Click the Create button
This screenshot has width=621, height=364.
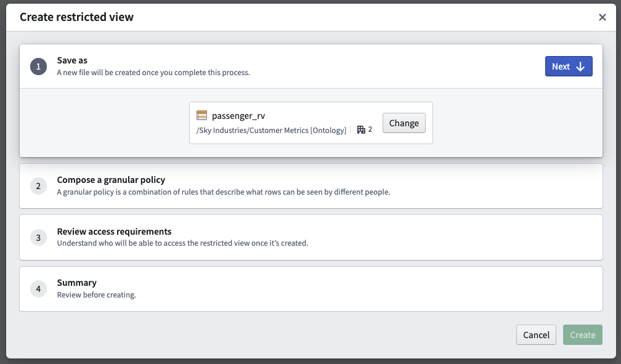tap(583, 334)
